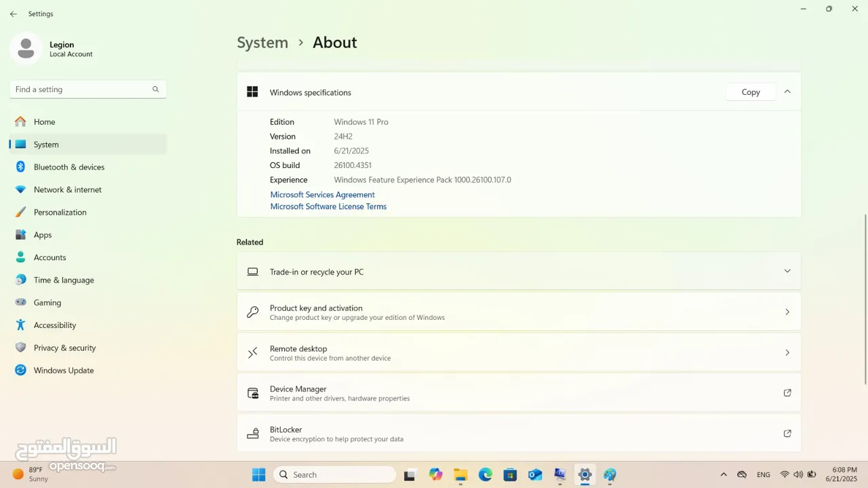This screenshot has width=868, height=488.
Task: Click the Windows Update sync icon
Action: [20, 370]
